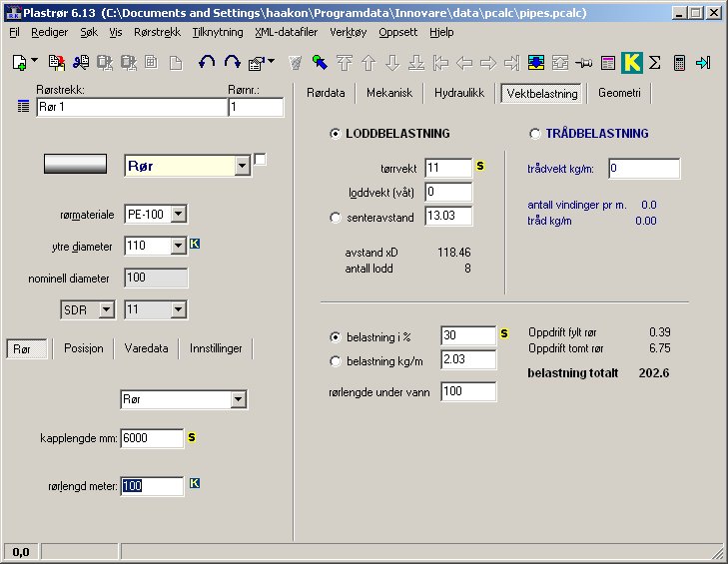Click the undo arrow in the toolbar

207,63
